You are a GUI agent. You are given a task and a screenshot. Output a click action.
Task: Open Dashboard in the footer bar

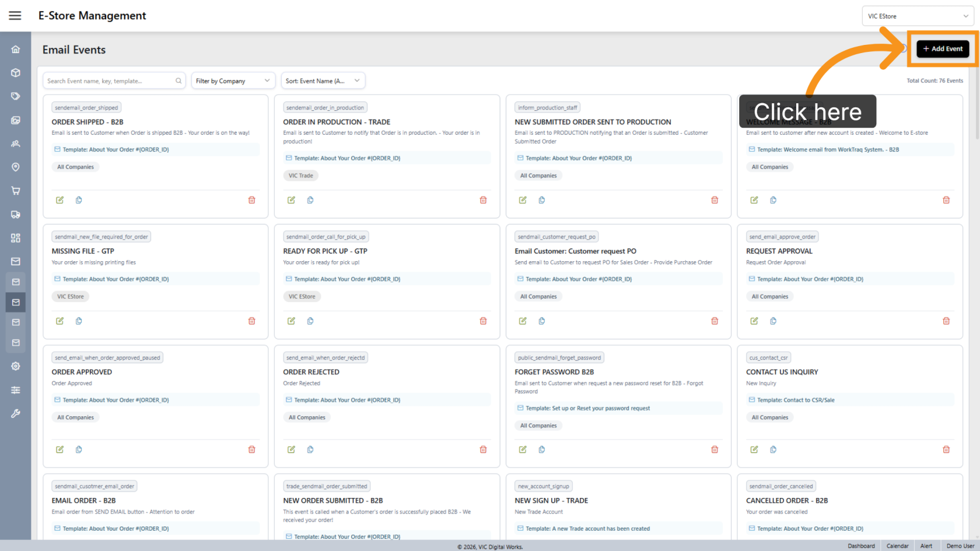[x=861, y=546]
